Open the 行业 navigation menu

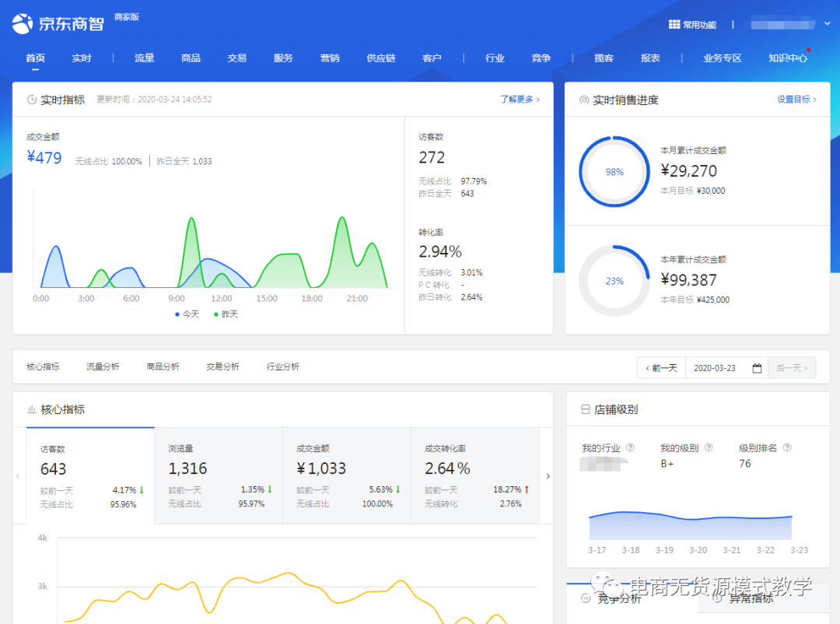495,58
